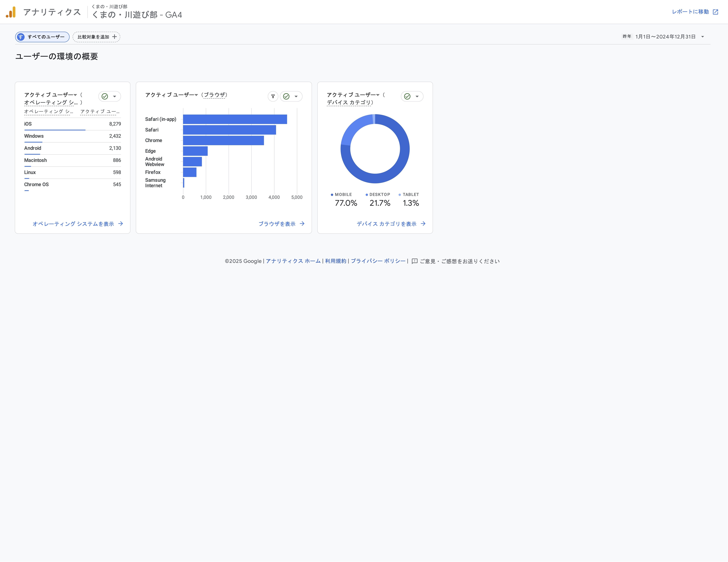Image resolution: width=728 pixels, height=562 pixels.
Task: Click the すべてのユーザー segment badge icon
Action: tap(21, 37)
